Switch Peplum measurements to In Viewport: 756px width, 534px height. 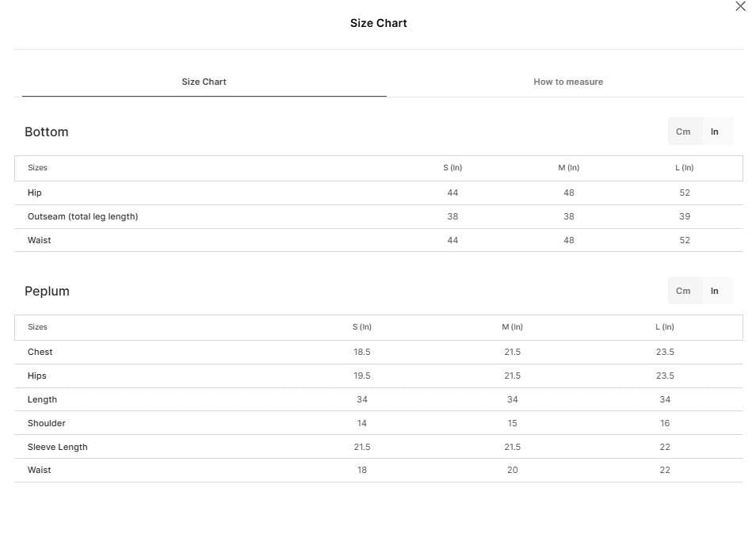point(715,291)
